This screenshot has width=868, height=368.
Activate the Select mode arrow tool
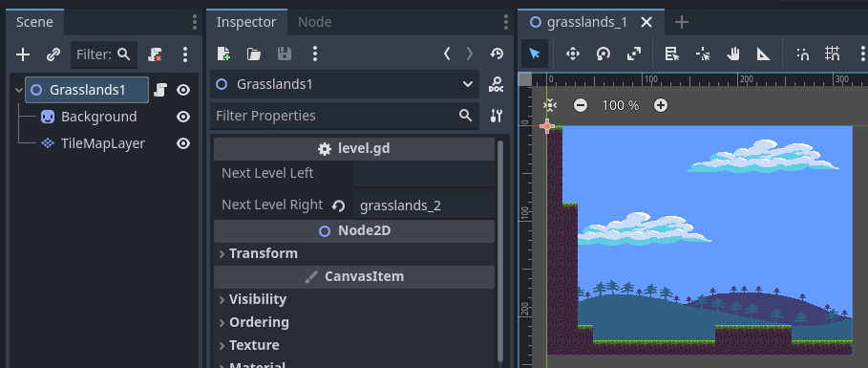tap(535, 54)
